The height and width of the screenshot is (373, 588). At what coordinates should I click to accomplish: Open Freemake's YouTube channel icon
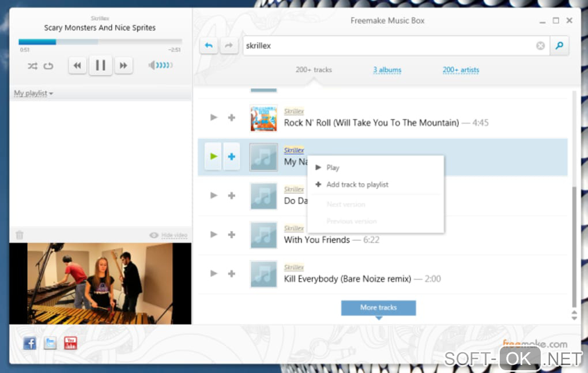tap(70, 343)
